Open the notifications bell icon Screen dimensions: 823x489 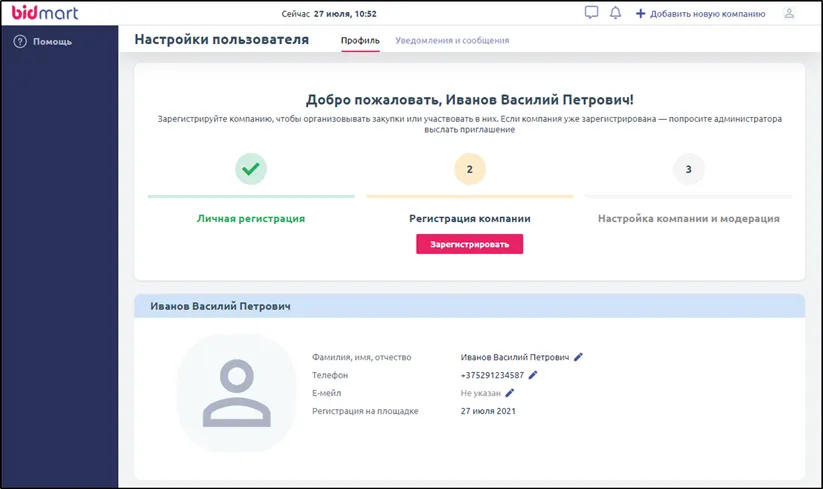(x=615, y=13)
